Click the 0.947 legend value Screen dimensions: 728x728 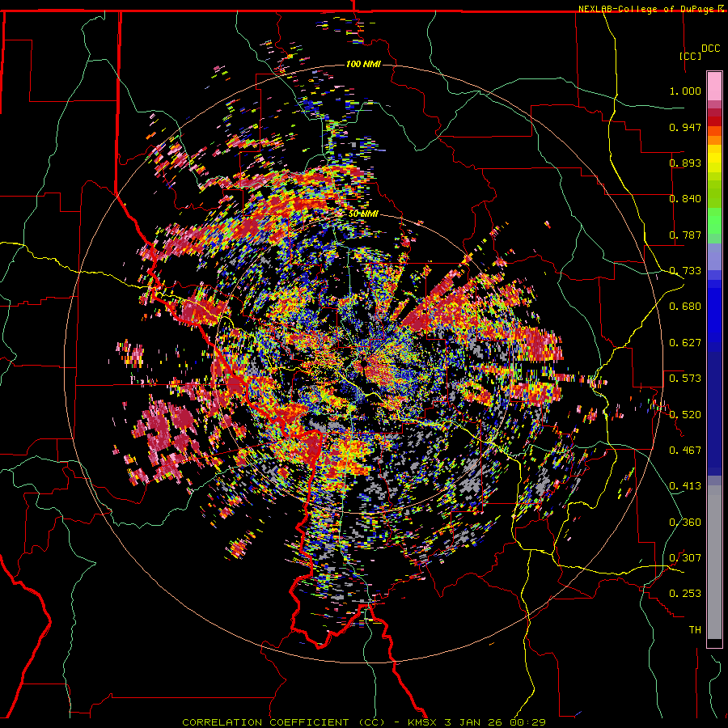pos(685,127)
